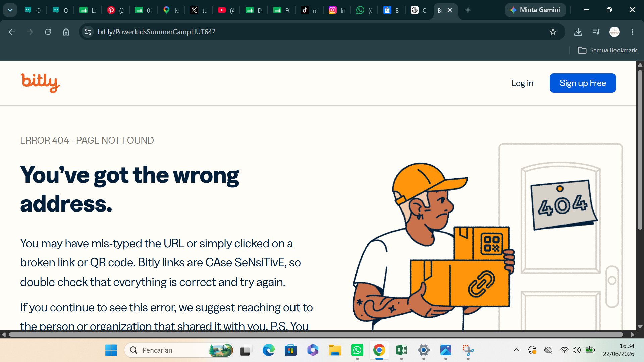Go to the browser home page

pyautogui.click(x=66, y=32)
